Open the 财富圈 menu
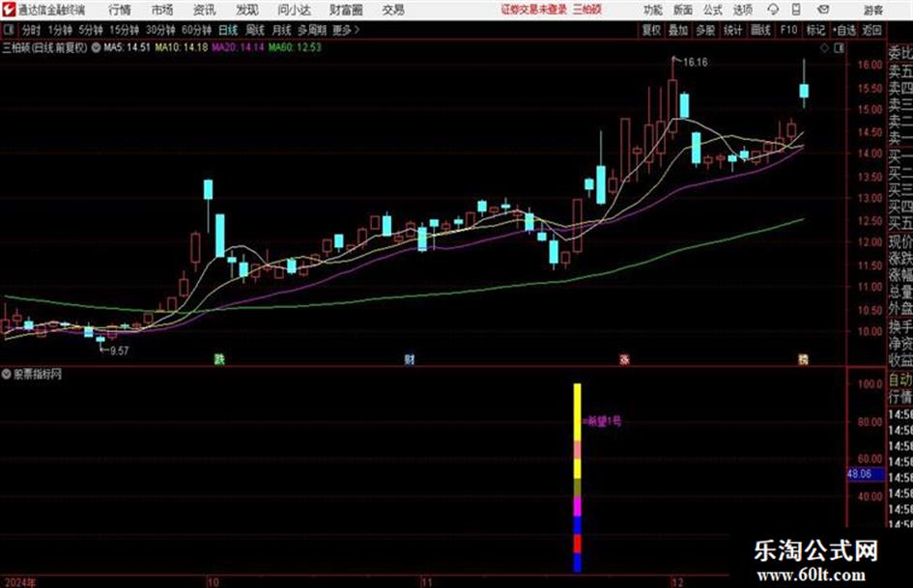The width and height of the screenshot is (913, 588). [x=346, y=10]
